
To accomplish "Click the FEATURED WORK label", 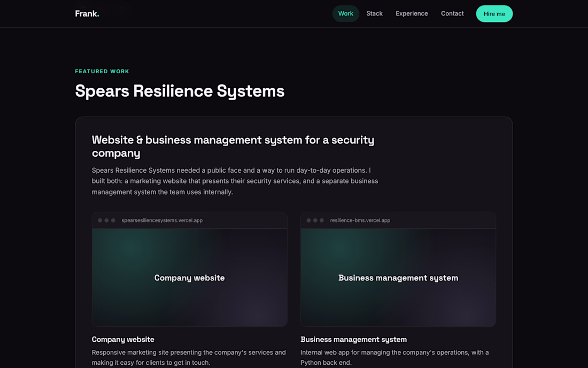I will [102, 71].
